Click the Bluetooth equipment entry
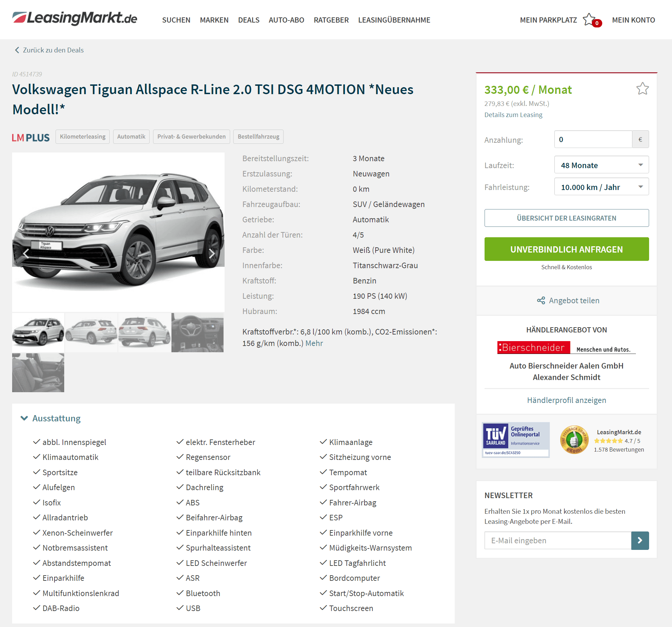Viewport: 672px width, 627px height. (203, 593)
